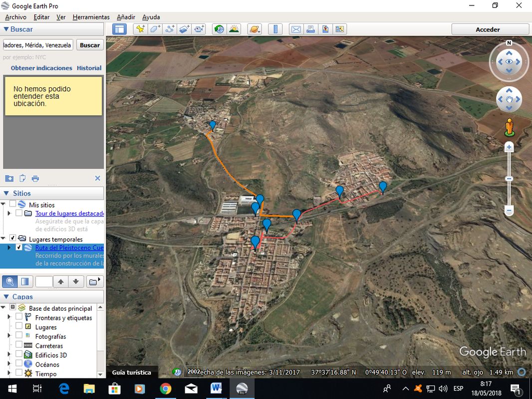The height and width of the screenshot is (399, 532).
Task: Open the ruler measuring tool
Action: (275, 29)
